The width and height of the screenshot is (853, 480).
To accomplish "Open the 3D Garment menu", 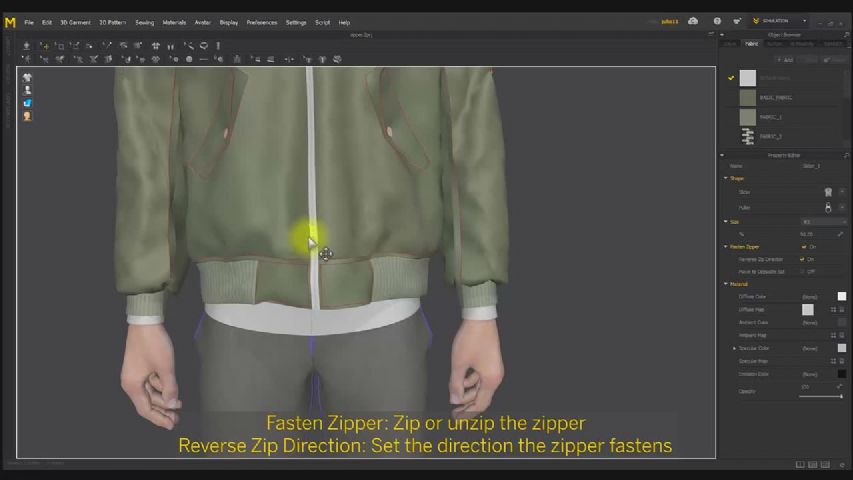I will click(x=75, y=22).
